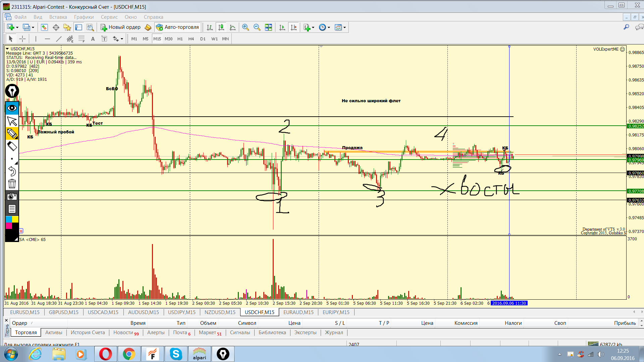Expand the chart periodicity clock dropdown
The width and height of the screenshot is (644, 362).
click(329, 27)
